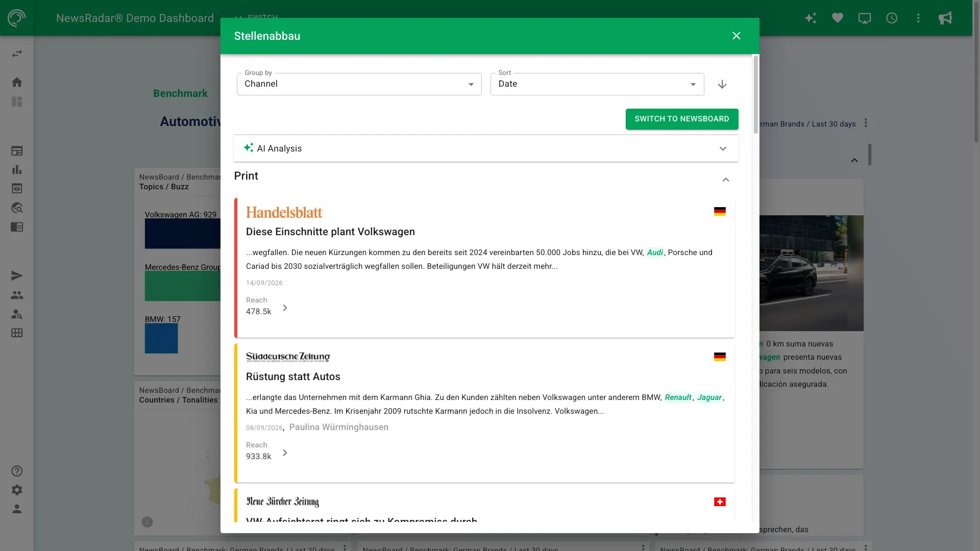
Task: Click the Süddeutsche Zeitung logo
Action: (x=288, y=357)
